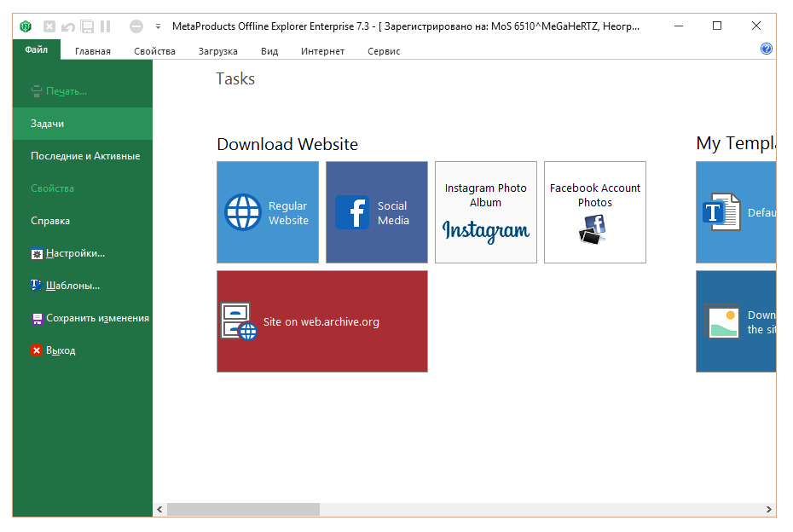This screenshot has height=532, width=793.
Task: Open the Файл tab
Action: point(37,49)
